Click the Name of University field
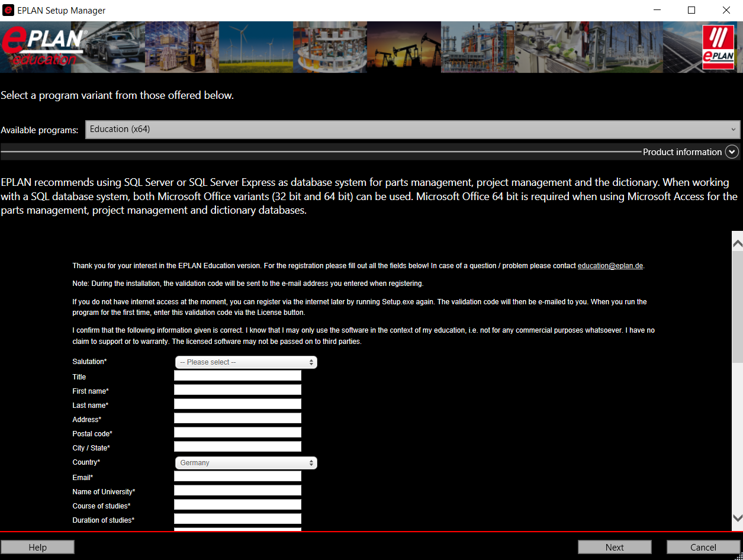Image resolution: width=743 pixels, height=560 pixels. tap(237, 491)
